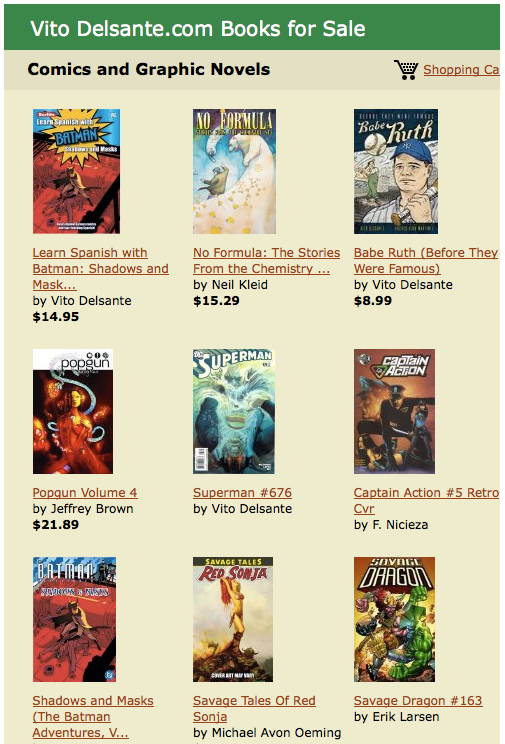Open the Superman #676 cover thumbnail
The width and height of the screenshot is (505, 744).
(x=234, y=411)
